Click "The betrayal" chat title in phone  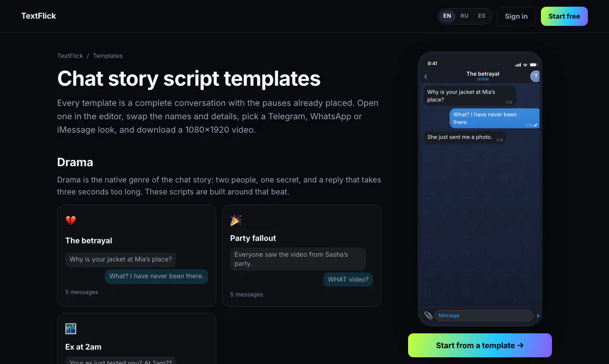click(483, 74)
